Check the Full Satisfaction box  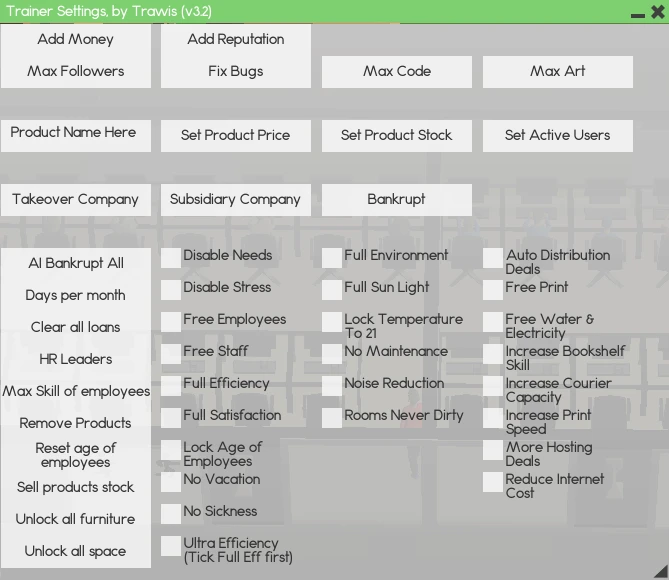pos(171,418)
